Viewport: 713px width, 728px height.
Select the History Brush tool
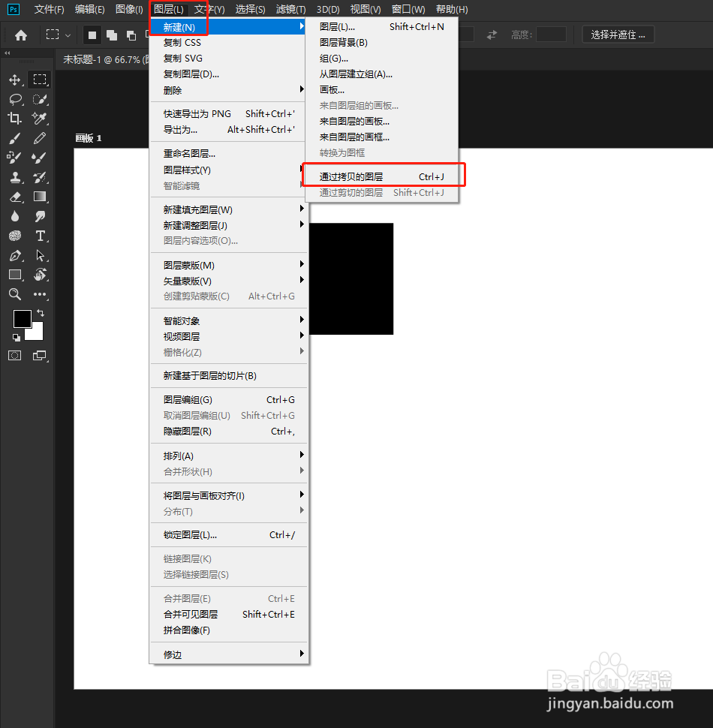click(40, 177)
